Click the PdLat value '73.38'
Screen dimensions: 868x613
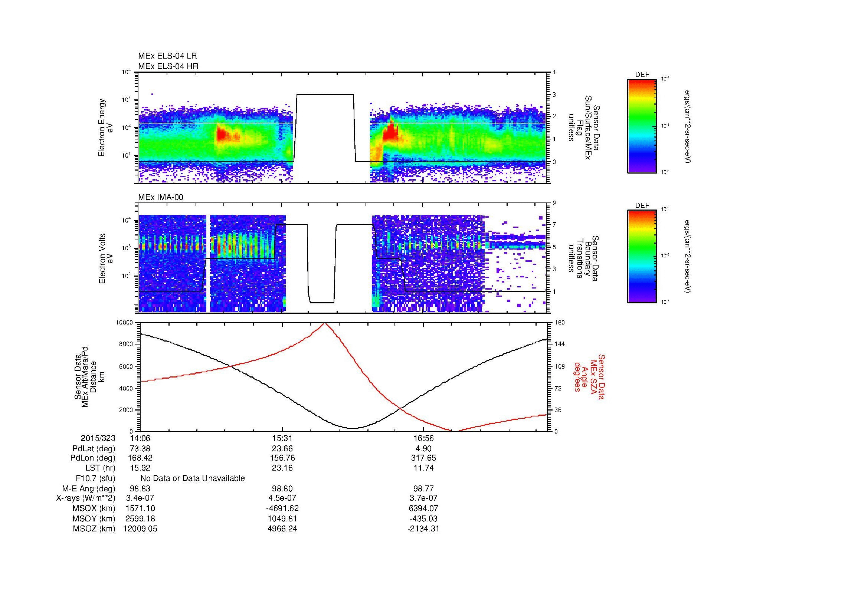pos(140,449)
